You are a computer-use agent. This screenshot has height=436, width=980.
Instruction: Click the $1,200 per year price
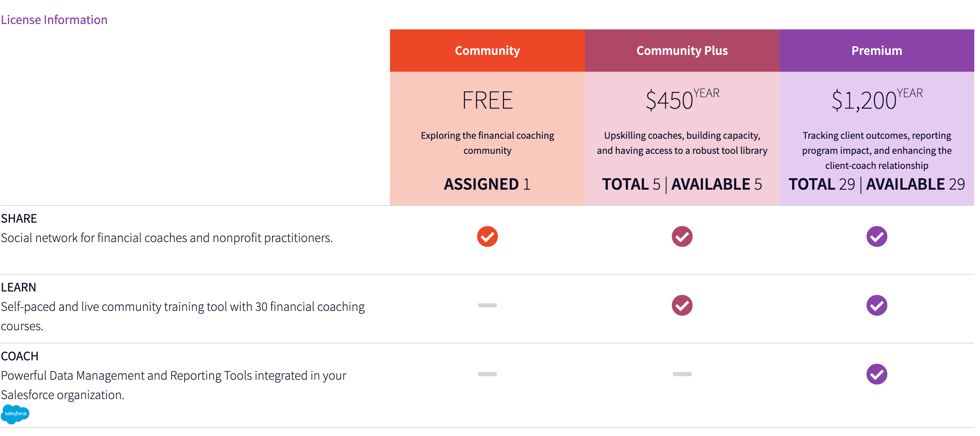tap(876, 100)
